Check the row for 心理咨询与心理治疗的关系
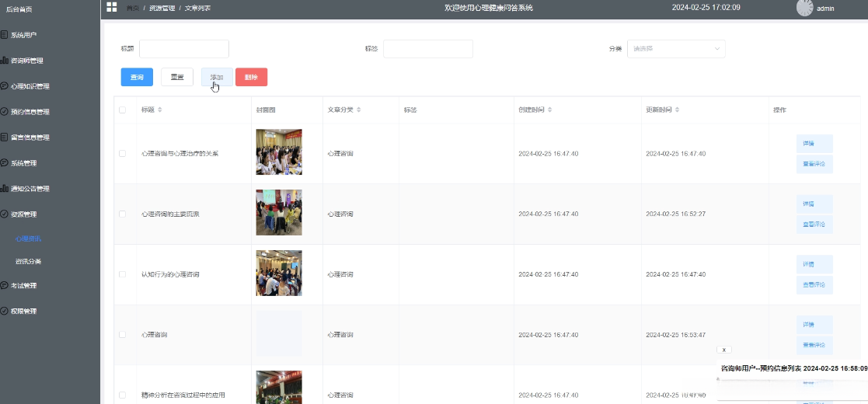The height and width of the screenshot is (404, 868). [x=122, y=153]
